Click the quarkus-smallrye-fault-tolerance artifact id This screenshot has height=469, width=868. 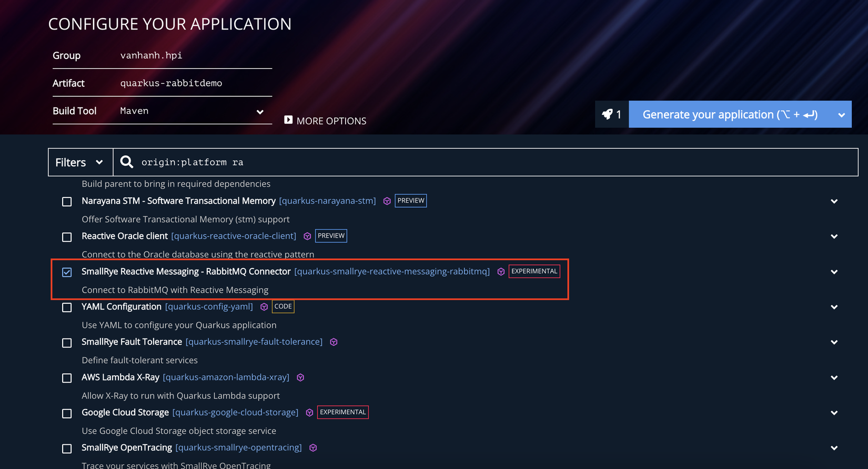point(254,342)
